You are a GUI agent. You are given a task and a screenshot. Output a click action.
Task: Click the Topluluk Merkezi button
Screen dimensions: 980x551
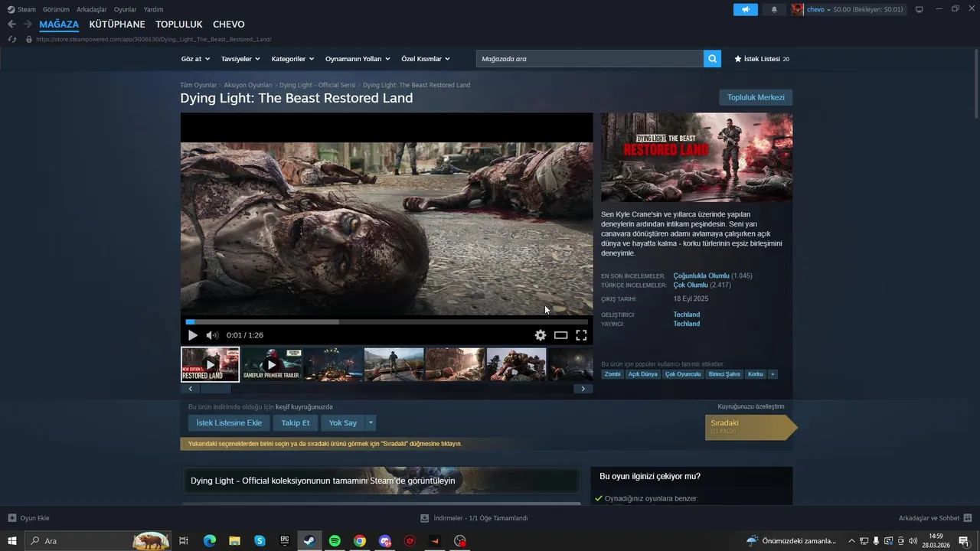click(756, 97)
